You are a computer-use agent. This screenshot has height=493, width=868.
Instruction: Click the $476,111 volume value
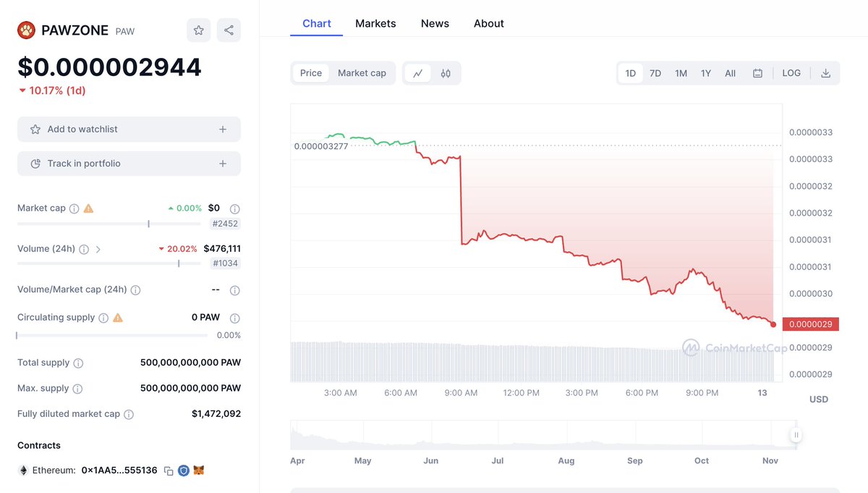click(222, 248)
